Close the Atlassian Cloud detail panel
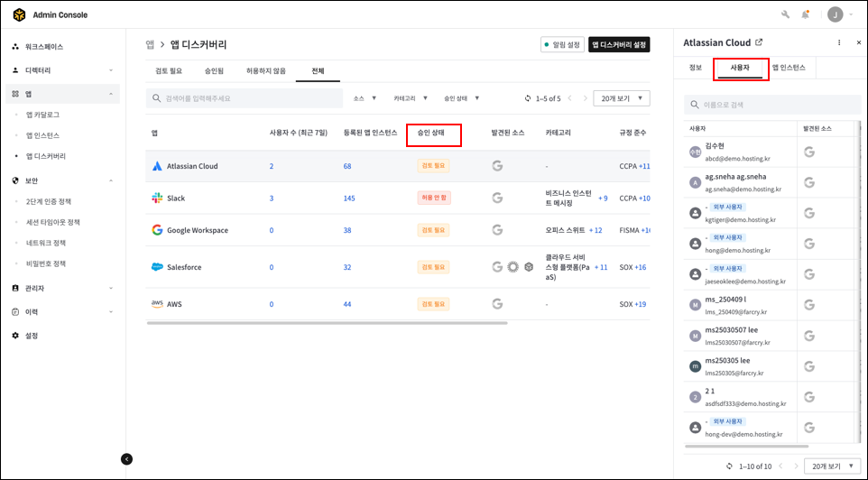This screenshot has height=480, width=868. (x=857, y=42)
